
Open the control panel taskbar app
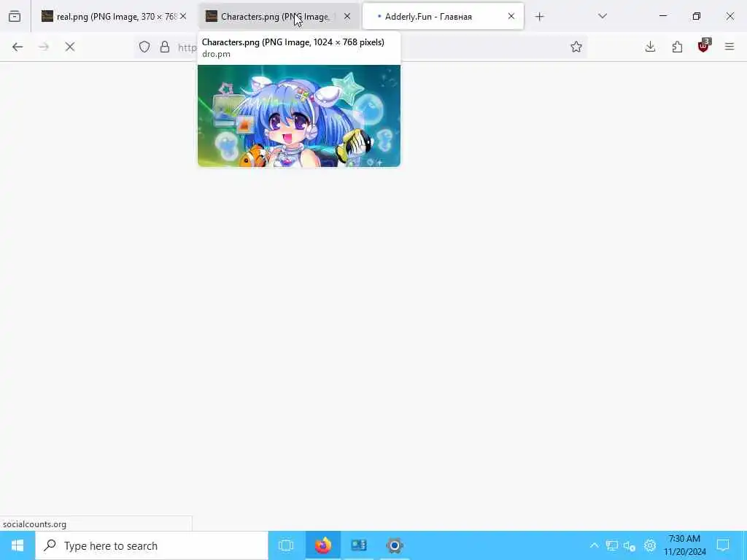point(359,545)
